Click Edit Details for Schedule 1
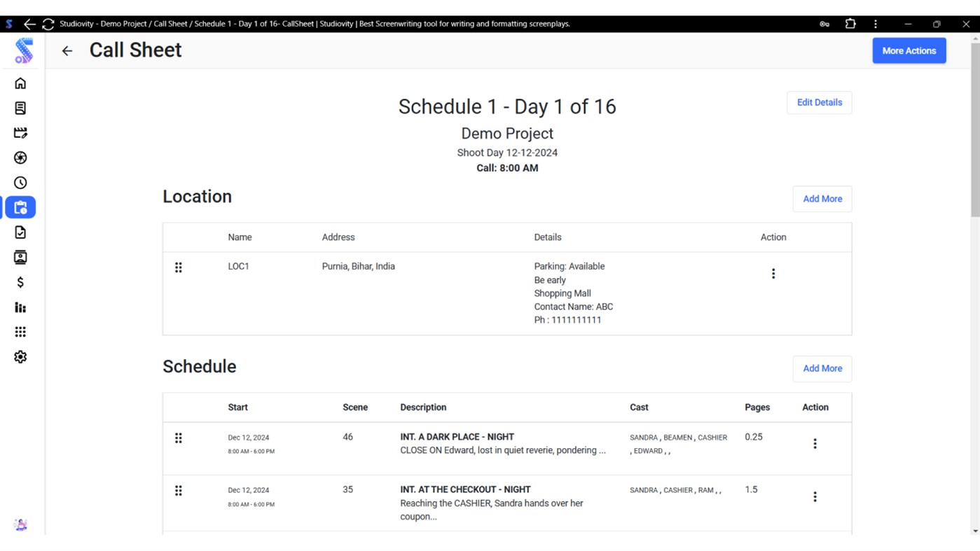 [819, 102]
